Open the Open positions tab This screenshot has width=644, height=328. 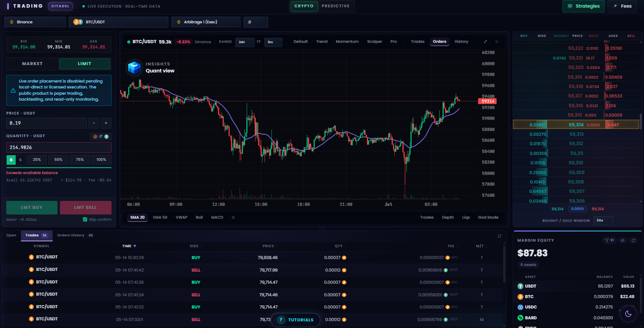click(x=11, y=235)
